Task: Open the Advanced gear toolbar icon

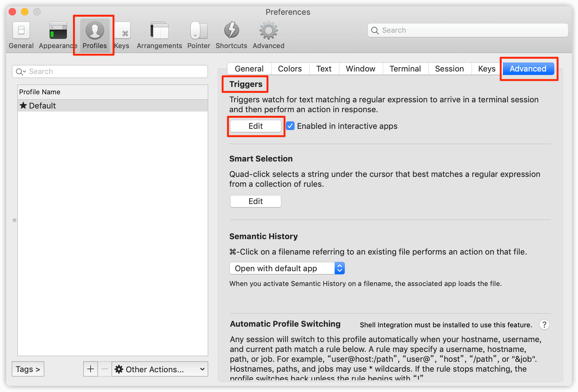Action: (x=269, y=30)
